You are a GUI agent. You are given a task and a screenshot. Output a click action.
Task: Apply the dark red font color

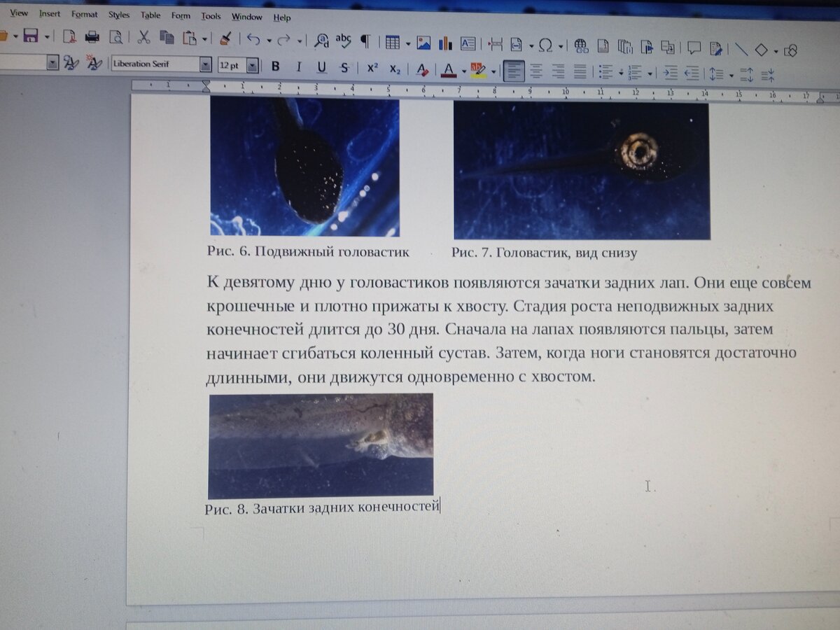coord(448,70)
